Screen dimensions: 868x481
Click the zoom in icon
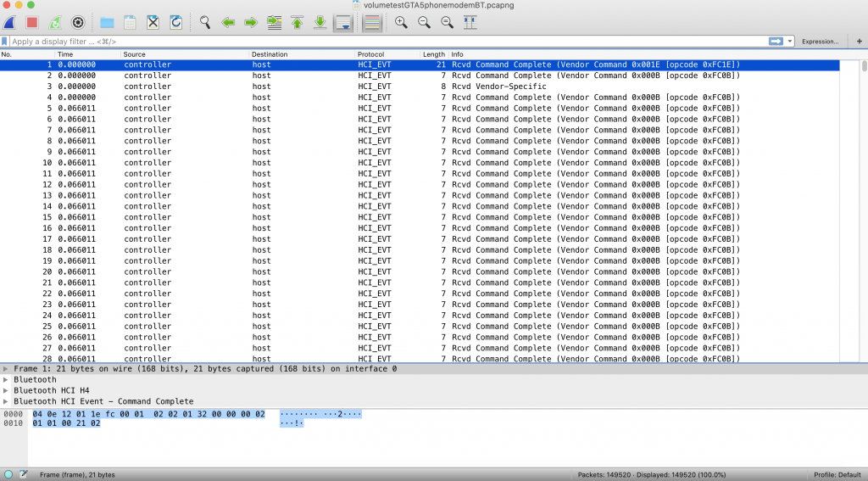[401, 22]
